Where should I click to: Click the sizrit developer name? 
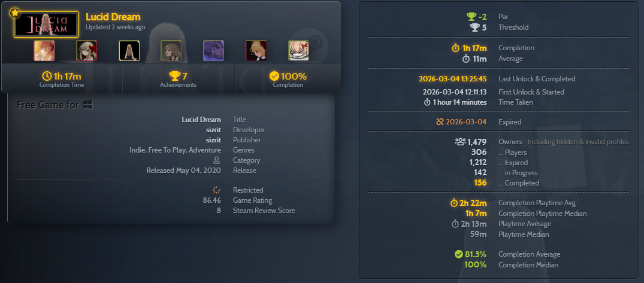(213, 130)
